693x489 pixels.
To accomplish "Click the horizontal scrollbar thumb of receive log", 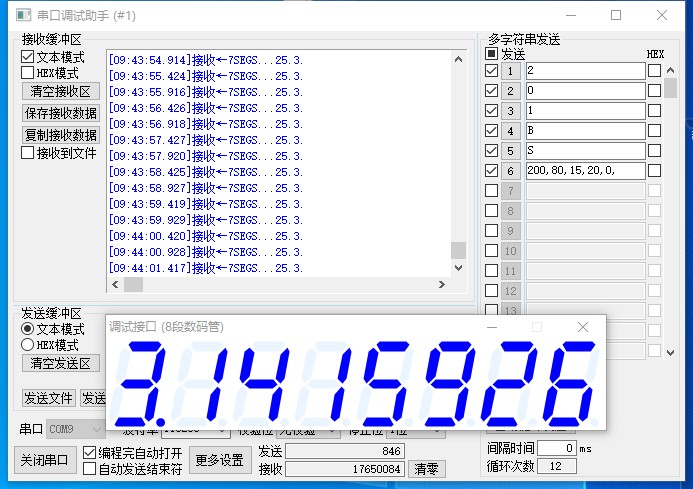I will [x=133, y=284].
